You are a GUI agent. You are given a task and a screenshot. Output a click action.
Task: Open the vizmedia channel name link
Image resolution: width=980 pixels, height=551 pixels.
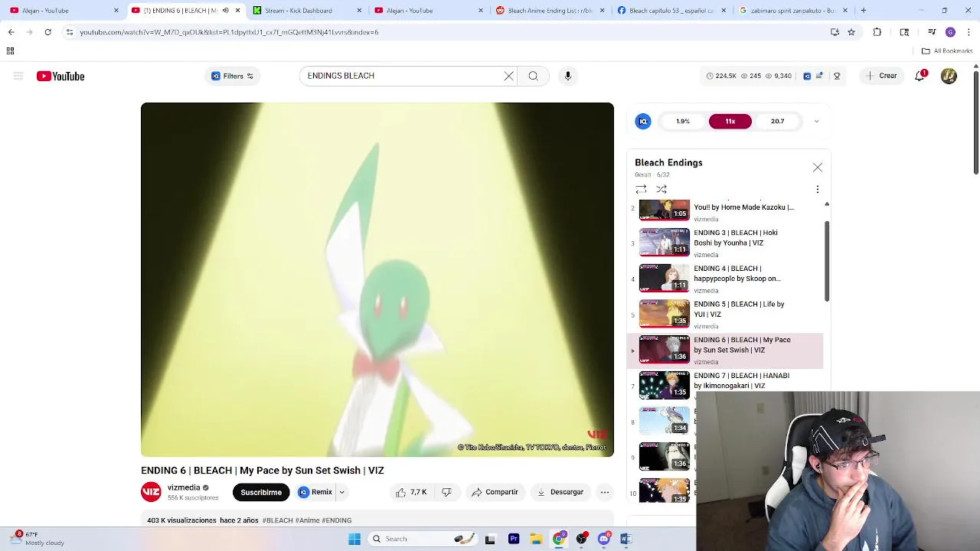[184, 487]
